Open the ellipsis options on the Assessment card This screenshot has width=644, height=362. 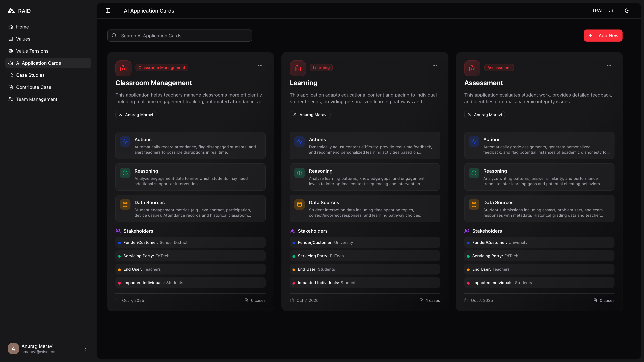click(609, 66)
